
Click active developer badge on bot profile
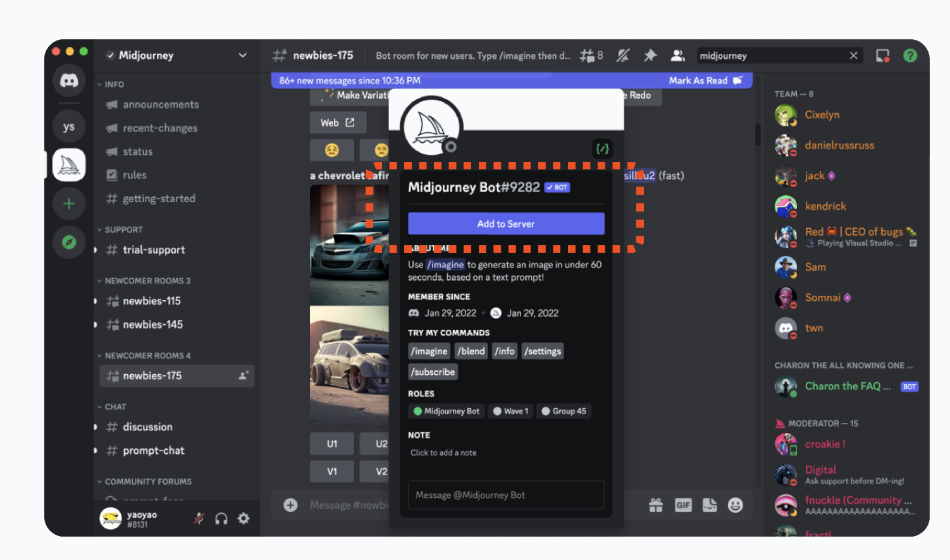[602, 149]
